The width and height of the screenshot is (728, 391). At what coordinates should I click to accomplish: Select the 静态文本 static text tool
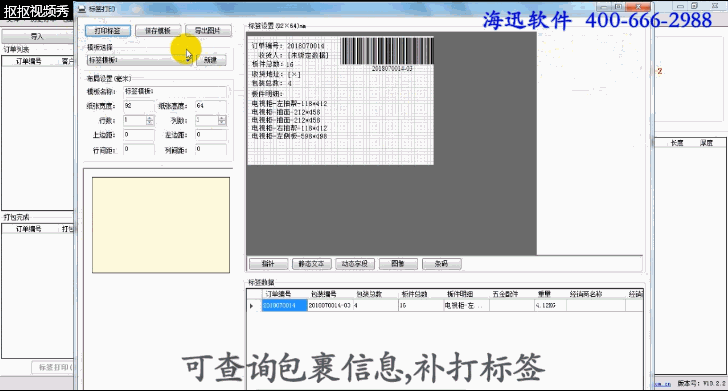click(312, 264)
